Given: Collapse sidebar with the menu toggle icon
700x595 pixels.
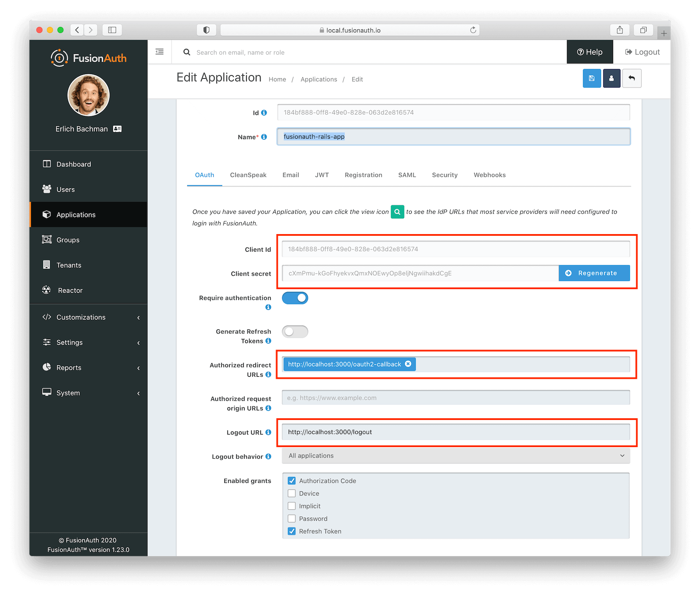Looking at the screenshot, I should coord(160,52).
